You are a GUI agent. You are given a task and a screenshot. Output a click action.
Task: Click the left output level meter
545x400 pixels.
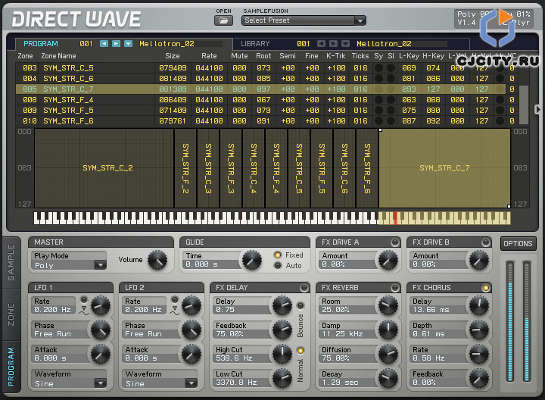(510, 321)
